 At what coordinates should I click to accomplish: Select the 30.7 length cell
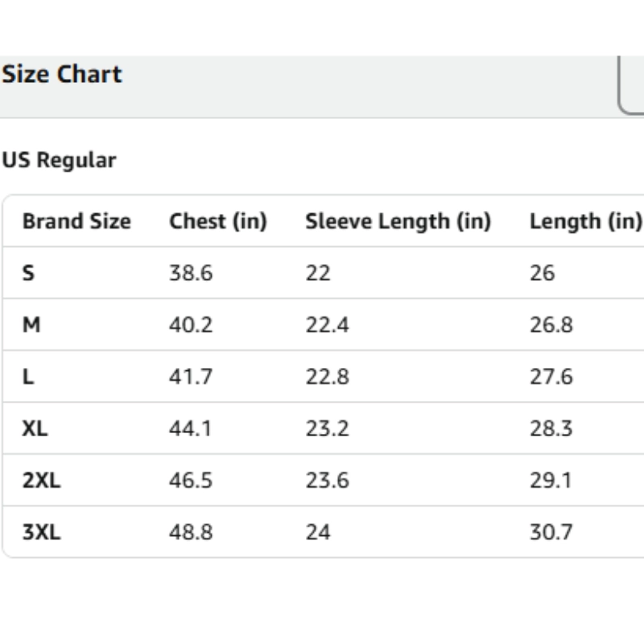tap(551, 532)
